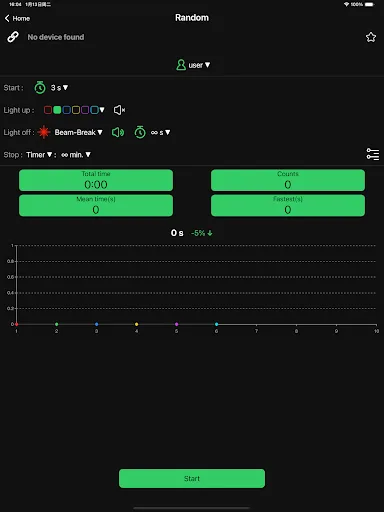
Task: Tap the light-off timeout stopwatch icon
Action: [140, 132]
